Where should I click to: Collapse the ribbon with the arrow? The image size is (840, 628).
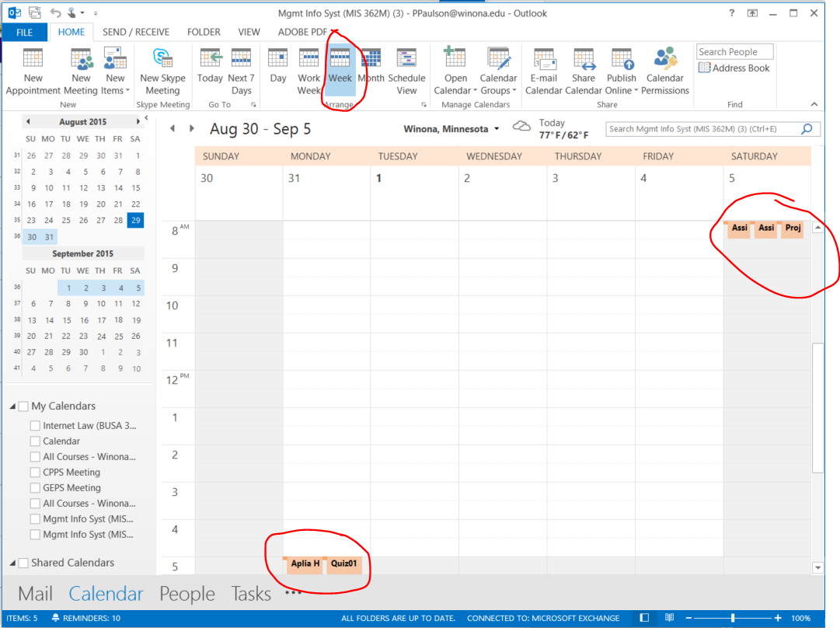pyautogui.click(x=814, y=104)
